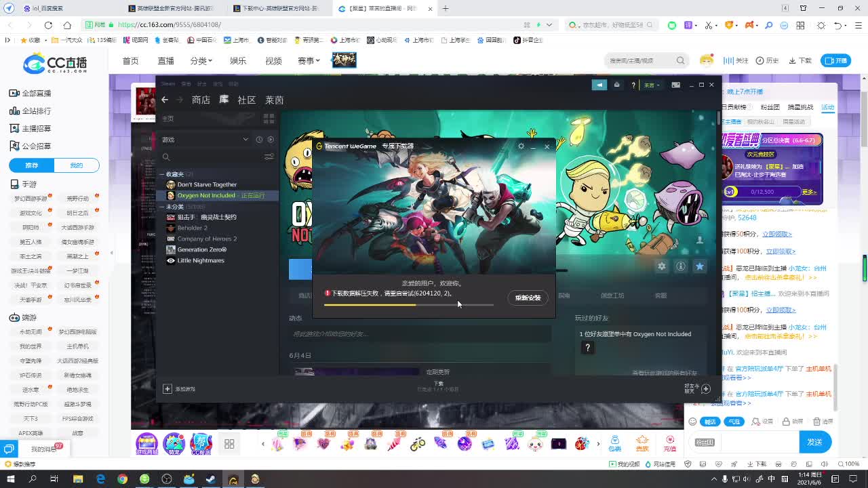The height and width of the screenshot is (488, 868).
Task: Open the 关注 follows icon on CC直播
Action: pyautogui.click(x=736, y=60)
